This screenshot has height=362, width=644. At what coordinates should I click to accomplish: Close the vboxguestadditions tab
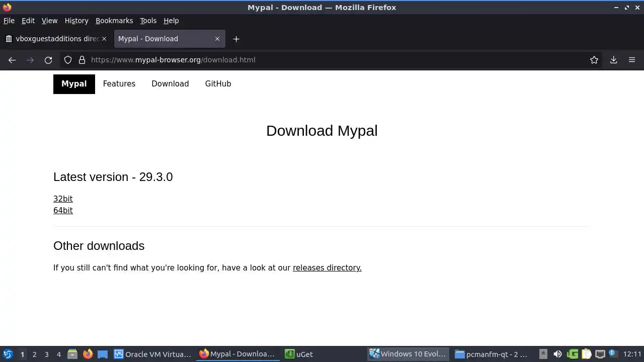(104, 39)
